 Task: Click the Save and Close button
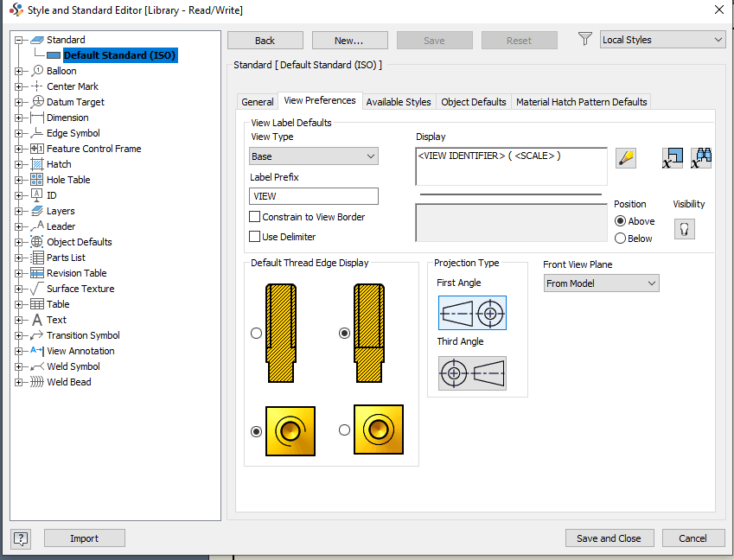tap(609, 538)
